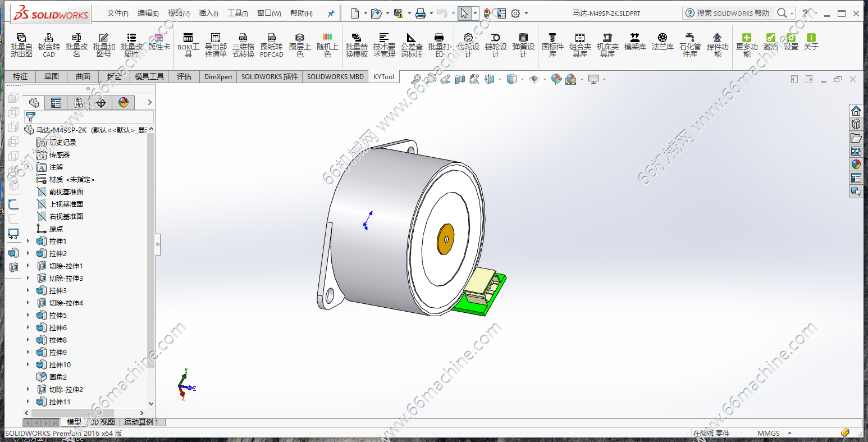Click 导出部件清单 export parts list
This screenshot has width=868, height=442.
(x=216, y=45)
